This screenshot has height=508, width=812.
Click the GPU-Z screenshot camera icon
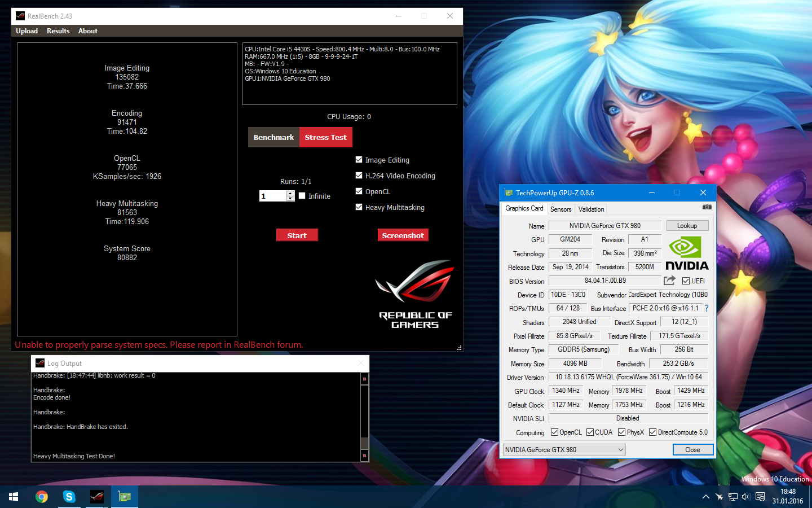click(707, 207)
